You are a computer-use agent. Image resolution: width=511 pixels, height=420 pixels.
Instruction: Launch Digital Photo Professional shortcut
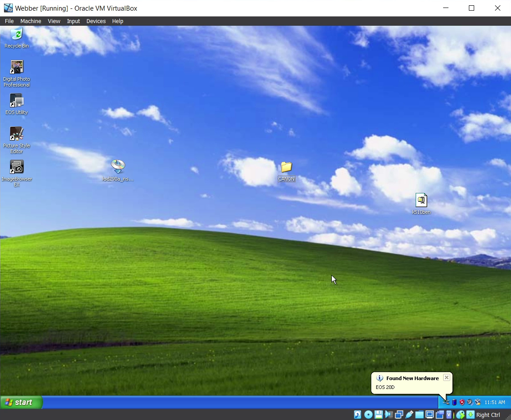[16, 68]
